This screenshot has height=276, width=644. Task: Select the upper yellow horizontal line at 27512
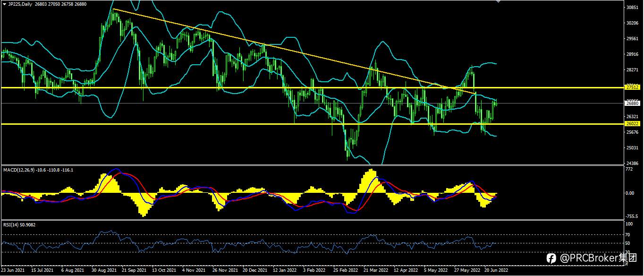tap(312, 87)
